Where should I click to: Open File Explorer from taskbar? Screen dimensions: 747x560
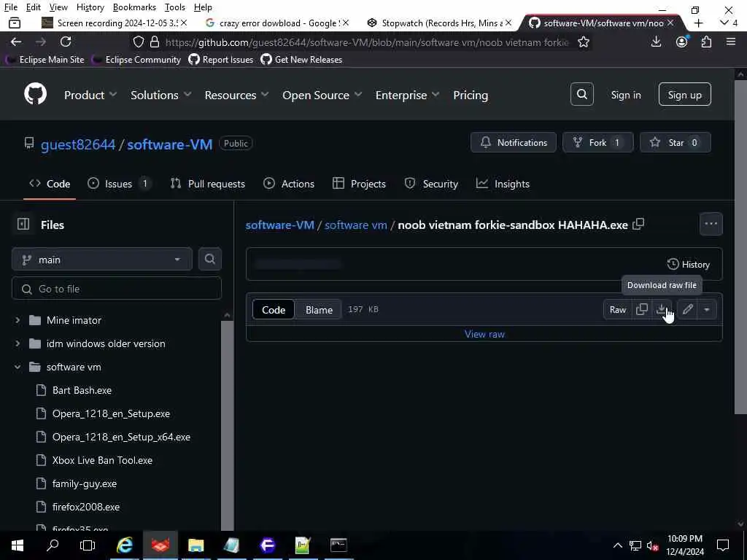click(x=196, y=545)
